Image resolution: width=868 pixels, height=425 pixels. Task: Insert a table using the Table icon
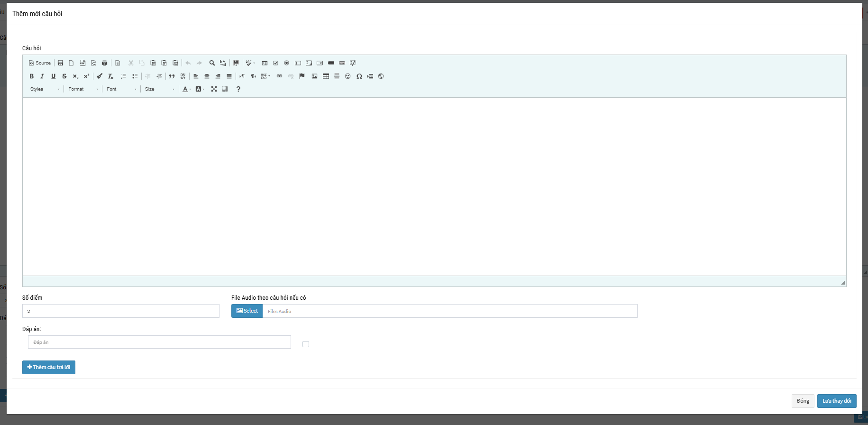point(326,76)
